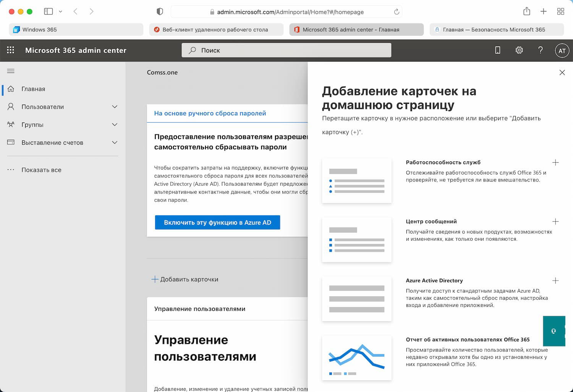Image resolution: width=573 pixels, height=392 pixels.
Task: Click the Центр сообщений card title
Action: (431, 221)
